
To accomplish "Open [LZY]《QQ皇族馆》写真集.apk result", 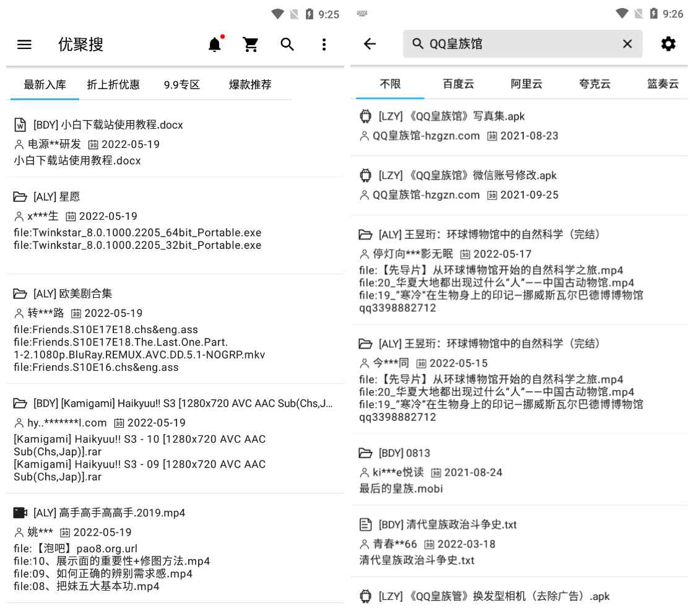I will coord(451,116).
